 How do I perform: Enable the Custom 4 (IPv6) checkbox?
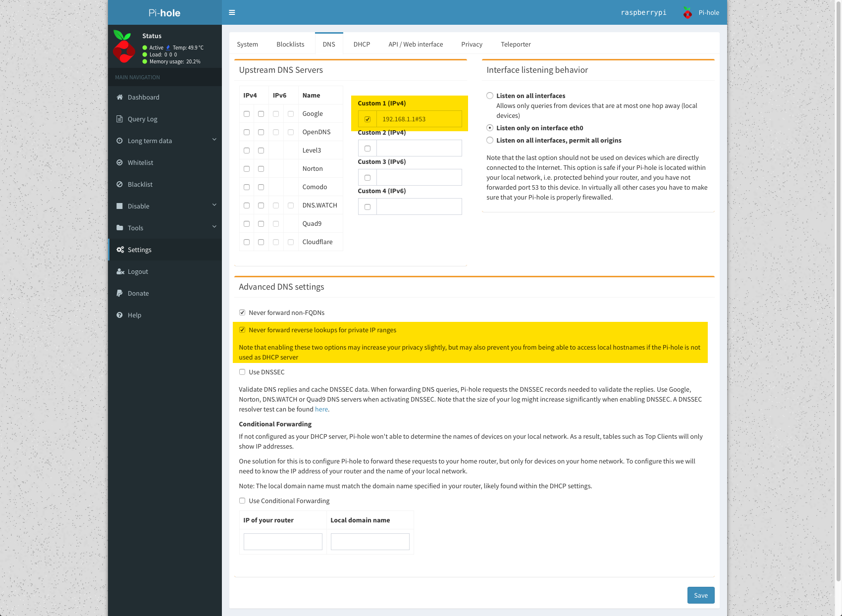coord(368,207)
